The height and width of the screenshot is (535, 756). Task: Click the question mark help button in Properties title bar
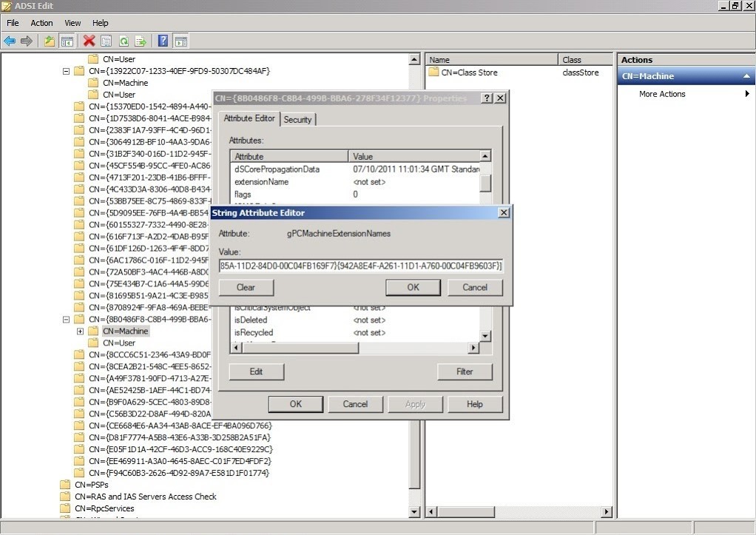(x=487, y=98)
